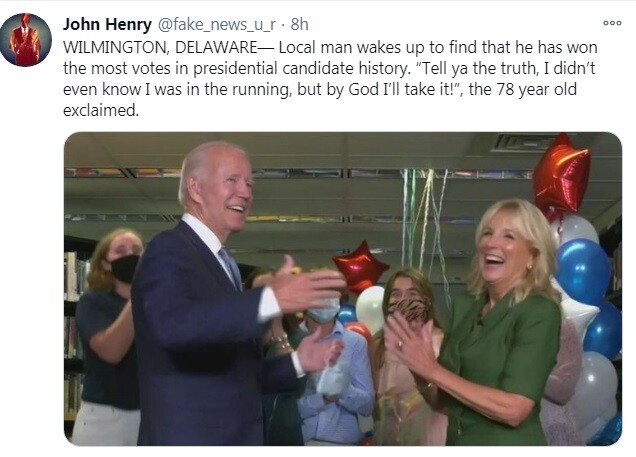636x457 pixels.
Task: Click the woman wearing the black face mask
Action: pos(112,330)
